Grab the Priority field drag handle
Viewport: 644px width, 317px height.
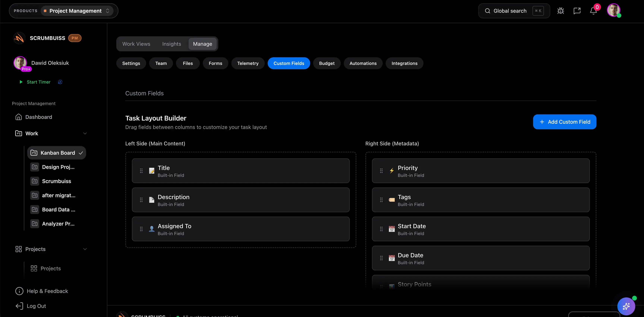(x=381, y=171)
